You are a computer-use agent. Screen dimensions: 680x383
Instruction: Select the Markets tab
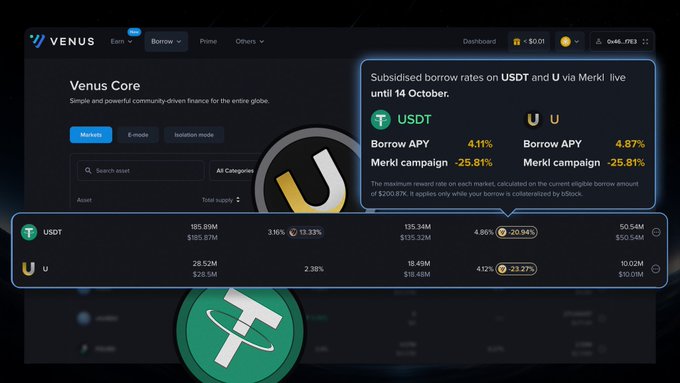coord(91,135)
